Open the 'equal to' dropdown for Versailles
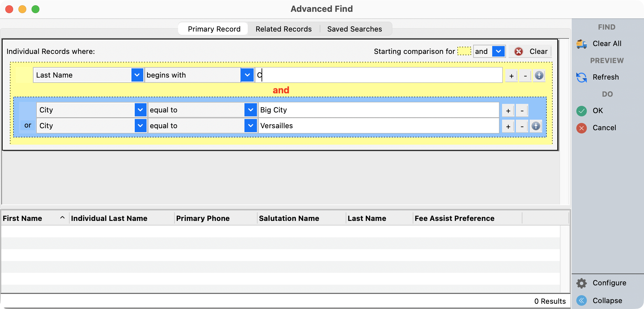 [250, 126]
